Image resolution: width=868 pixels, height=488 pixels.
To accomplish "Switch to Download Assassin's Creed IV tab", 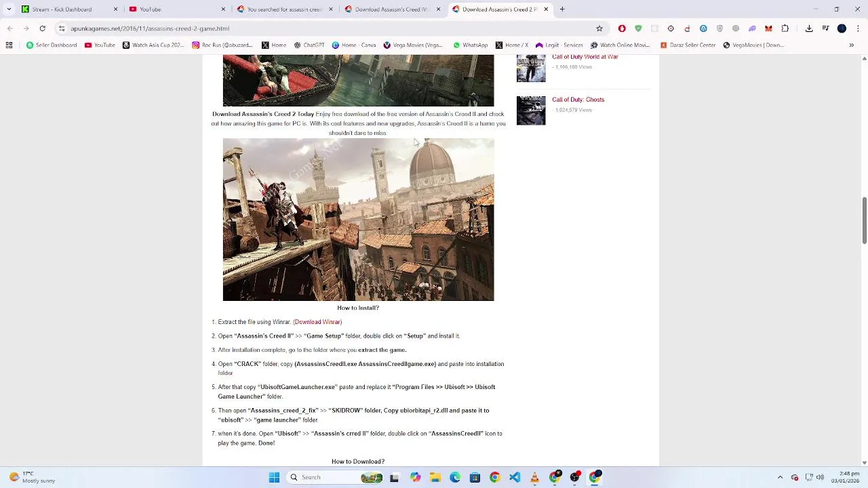I will pos(391,9).
